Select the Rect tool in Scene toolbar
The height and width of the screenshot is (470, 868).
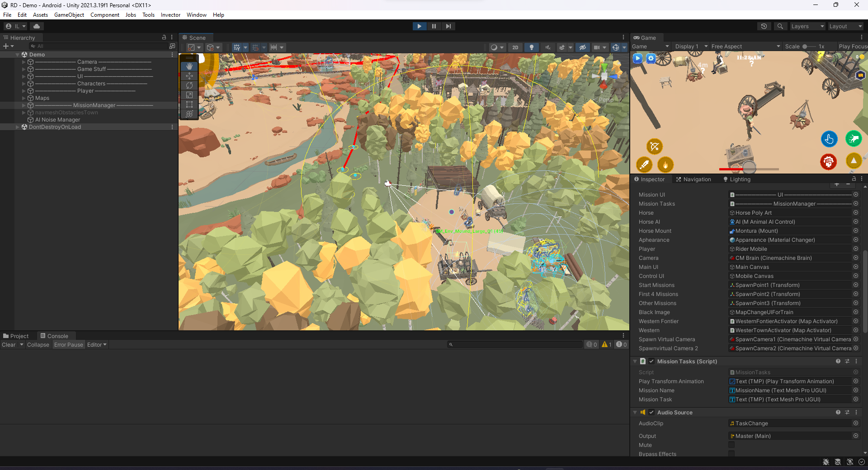[x=189, y=104]
